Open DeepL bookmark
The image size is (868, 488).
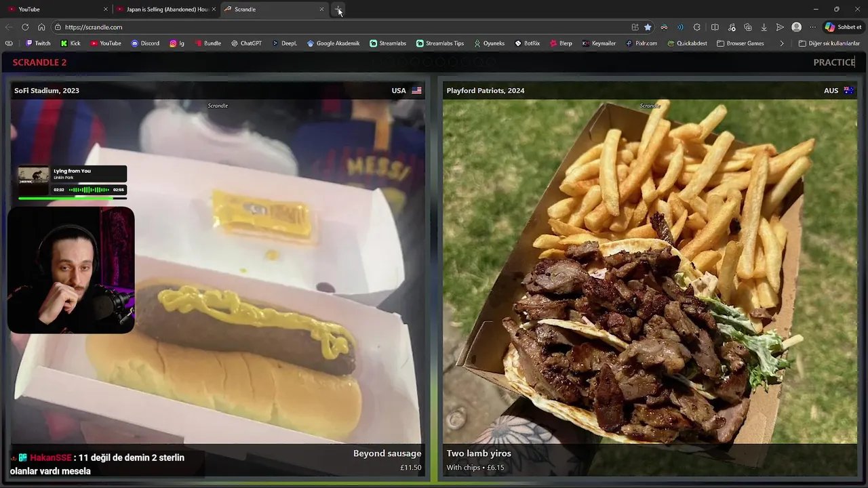(x=285, y=43)
